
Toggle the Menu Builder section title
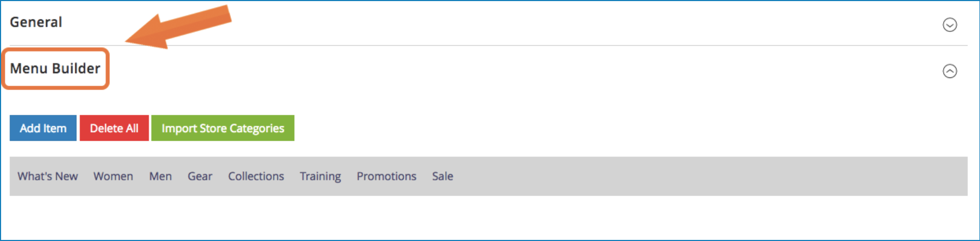(55, 68)
